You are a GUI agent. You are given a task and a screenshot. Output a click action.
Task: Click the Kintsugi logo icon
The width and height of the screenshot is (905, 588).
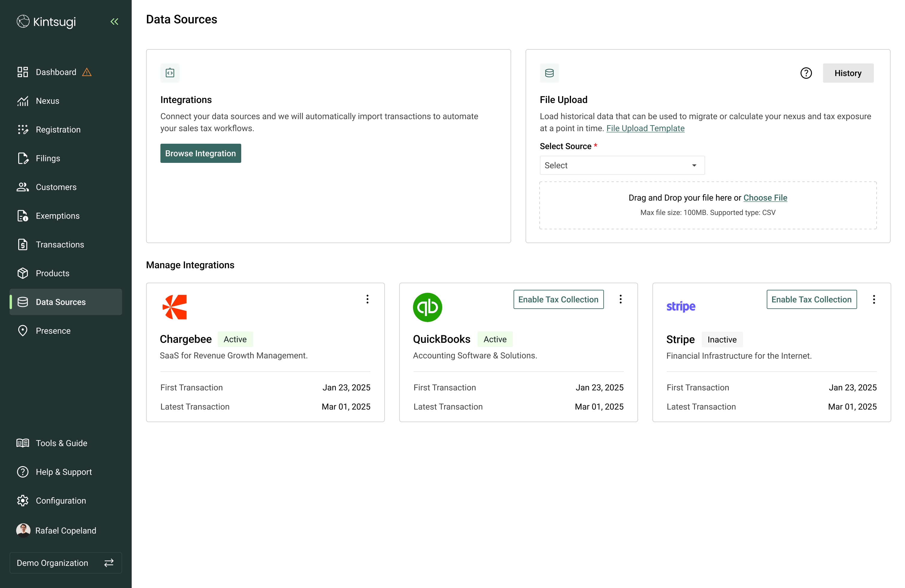[x=23, y=22]
